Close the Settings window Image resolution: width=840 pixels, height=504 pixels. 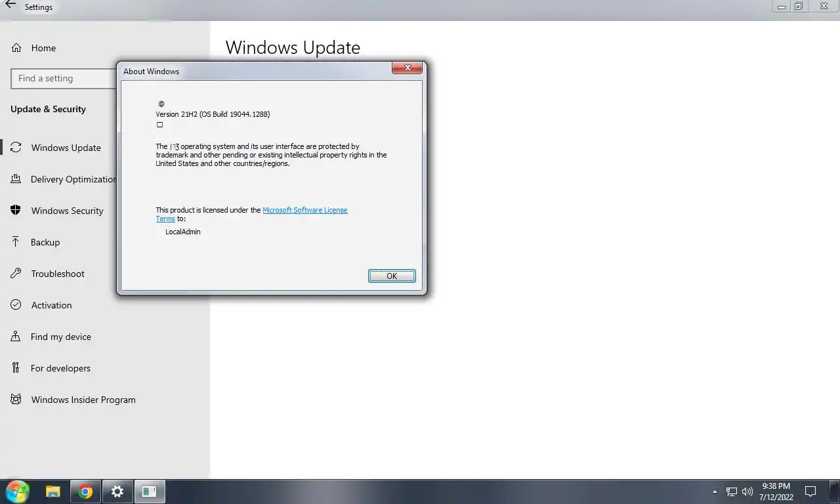click(x=823, y=6)
